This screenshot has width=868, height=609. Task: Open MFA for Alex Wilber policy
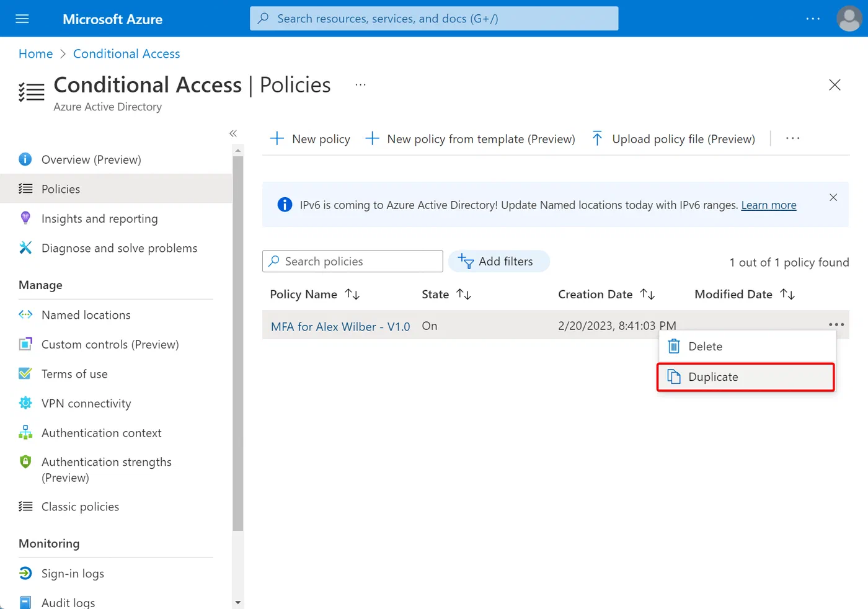(340, 327)
